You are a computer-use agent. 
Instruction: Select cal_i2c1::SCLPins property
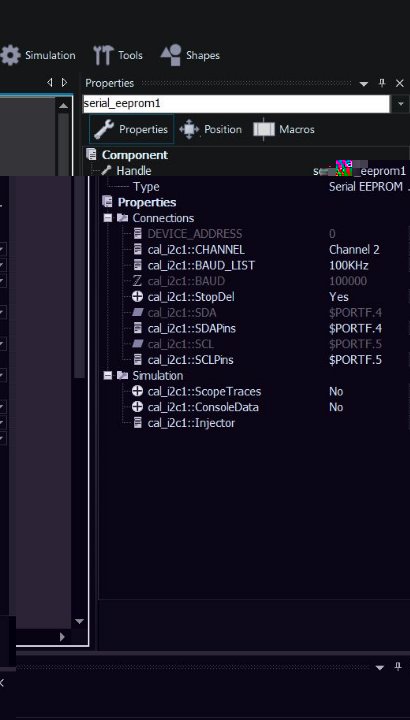click(191, 360)
